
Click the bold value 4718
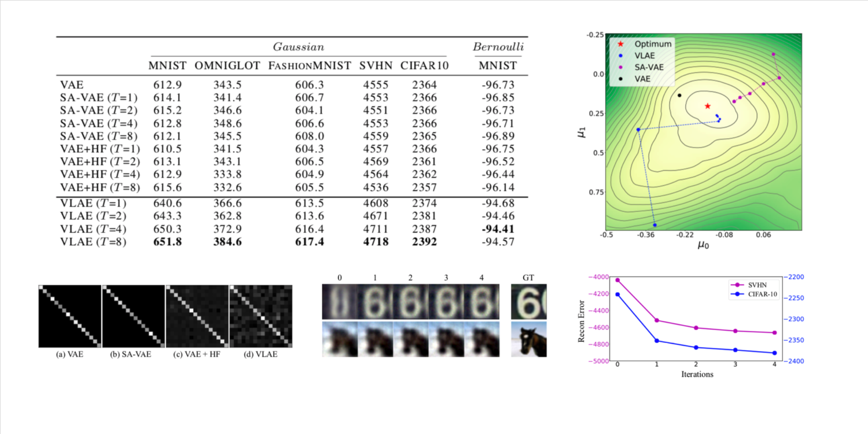pyautogui.click(x=376, y=242)
